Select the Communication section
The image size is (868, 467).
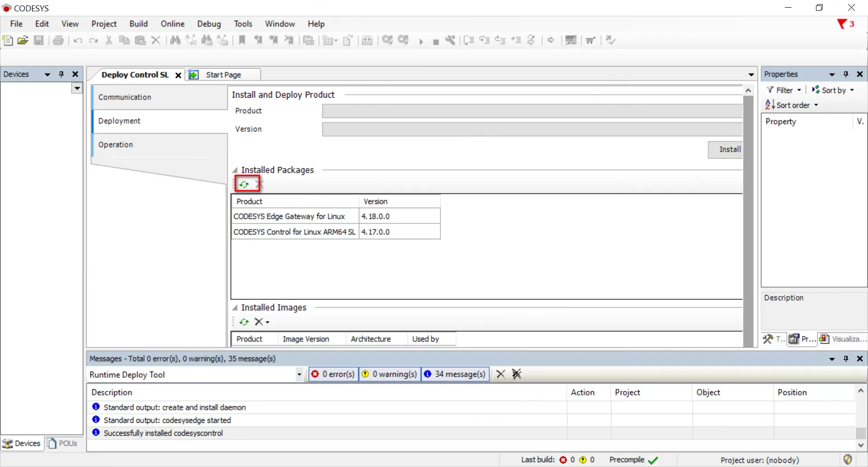(x=125, y=97)
